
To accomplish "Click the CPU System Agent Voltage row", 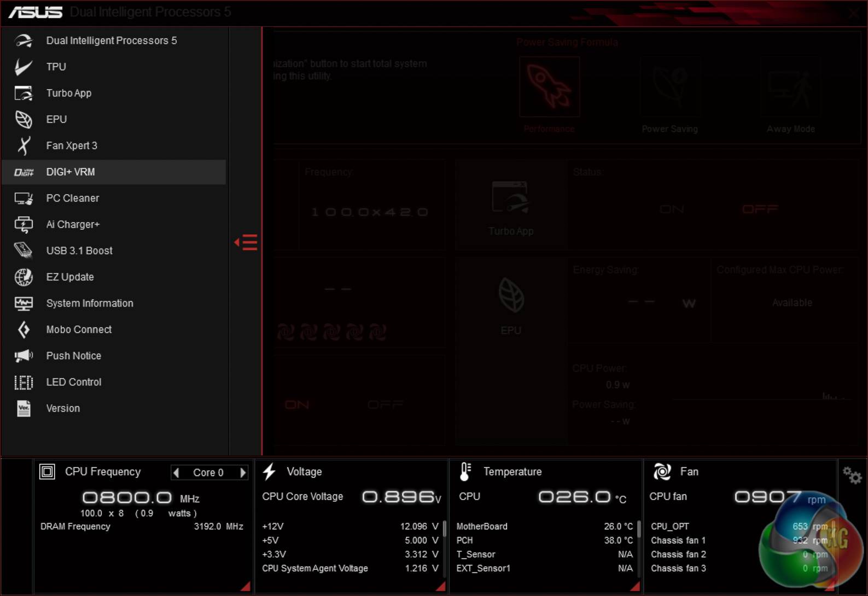I will point(350,568).
